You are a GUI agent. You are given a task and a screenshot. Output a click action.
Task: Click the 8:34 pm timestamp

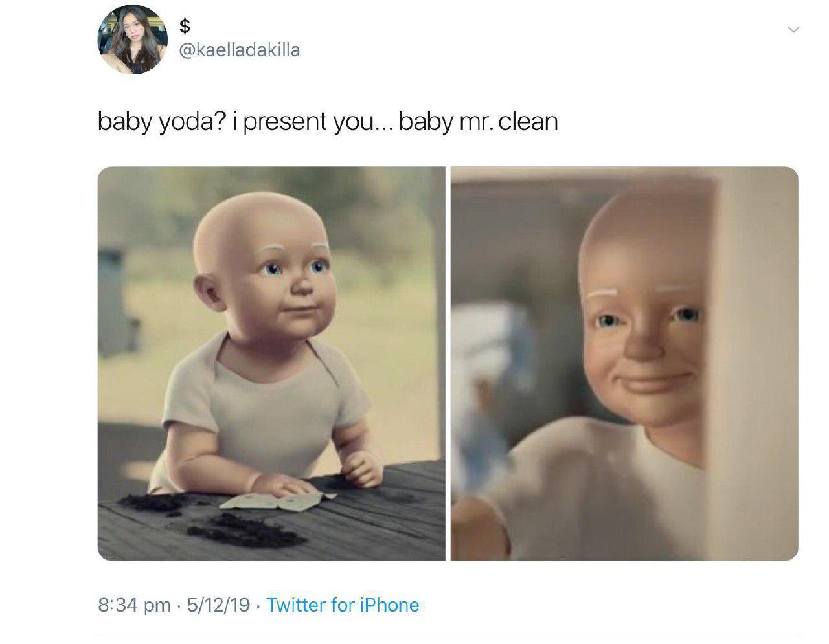[x=134, y=605]
